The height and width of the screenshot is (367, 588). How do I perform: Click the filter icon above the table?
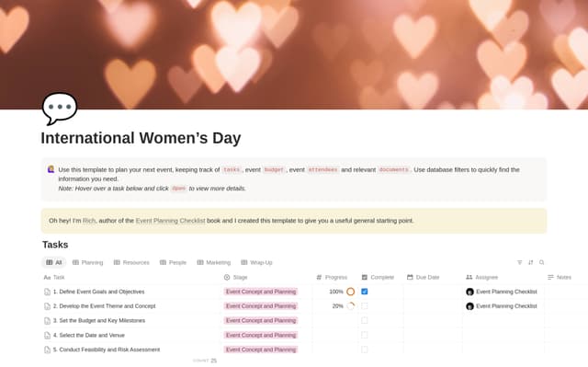click(x=519, y=263)
